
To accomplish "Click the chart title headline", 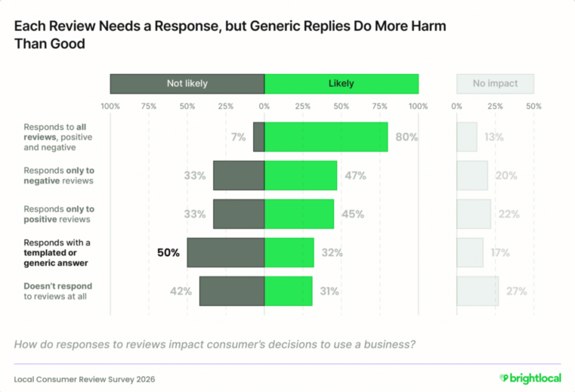I will click(230, 35).
